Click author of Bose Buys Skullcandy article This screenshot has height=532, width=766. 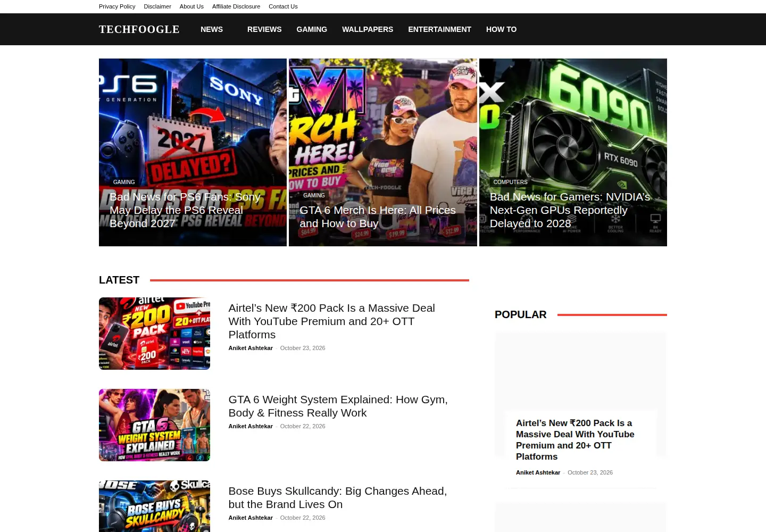pos(251,518)
